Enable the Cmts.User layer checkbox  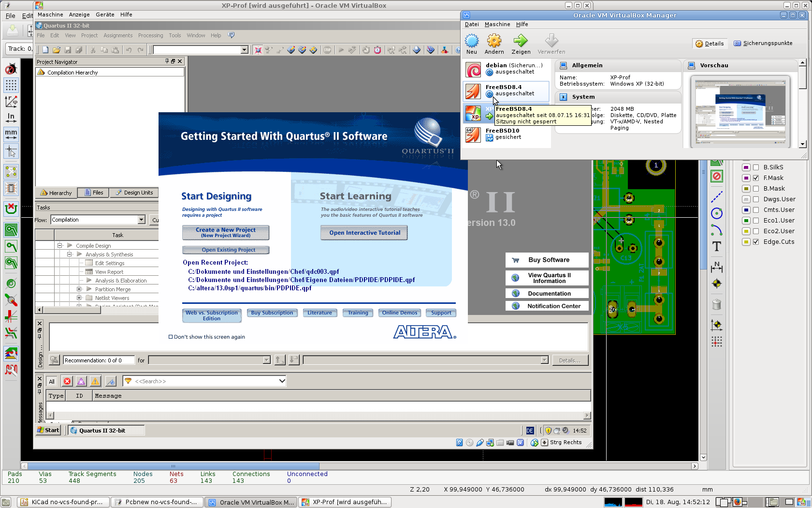pos(756,210)
